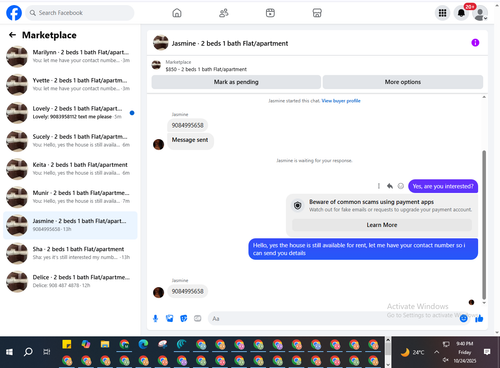Screen dimensions: 500x368
Task: Open Sticky Notes from taskbar
Action: (x=67, y=344)
